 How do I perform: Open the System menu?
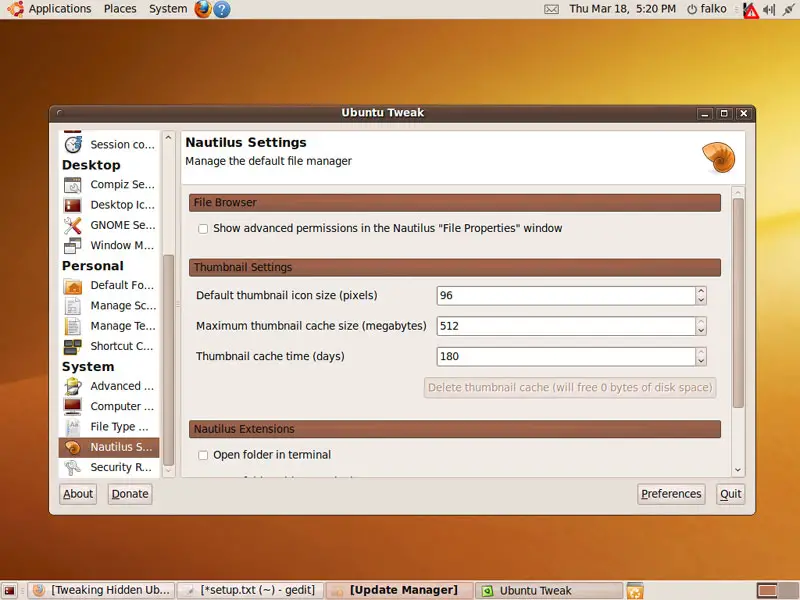(168, 9)
